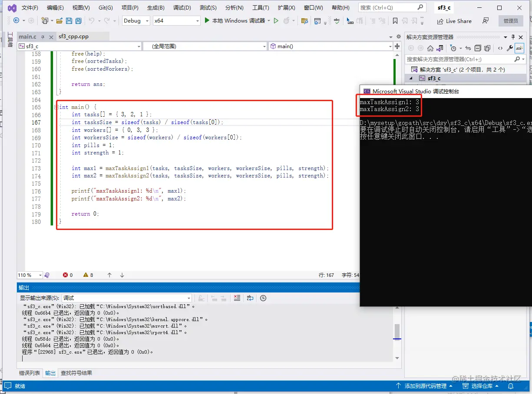Click the pin icon on main.c tab
This screenshot has height=394, width=532.
(x=42, y=37)
